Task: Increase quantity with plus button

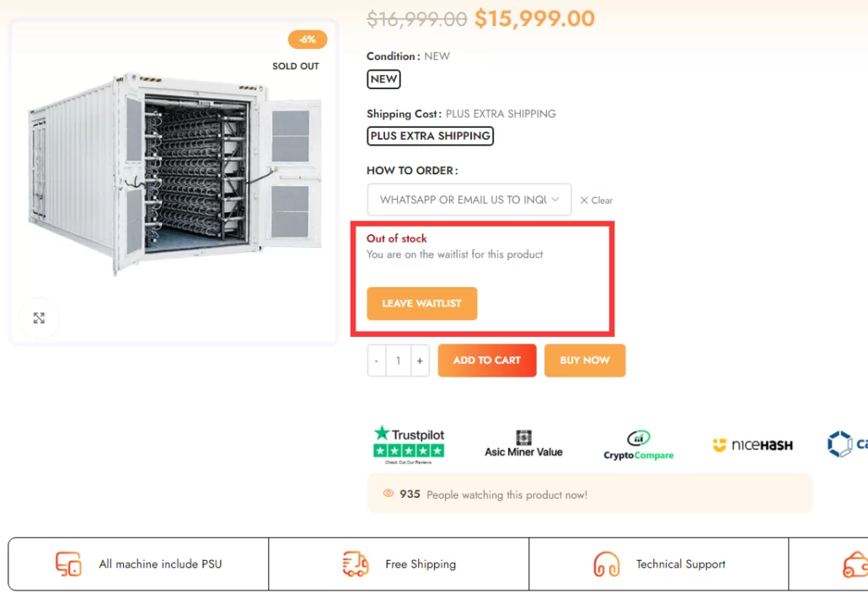Action: pos(420,361)
